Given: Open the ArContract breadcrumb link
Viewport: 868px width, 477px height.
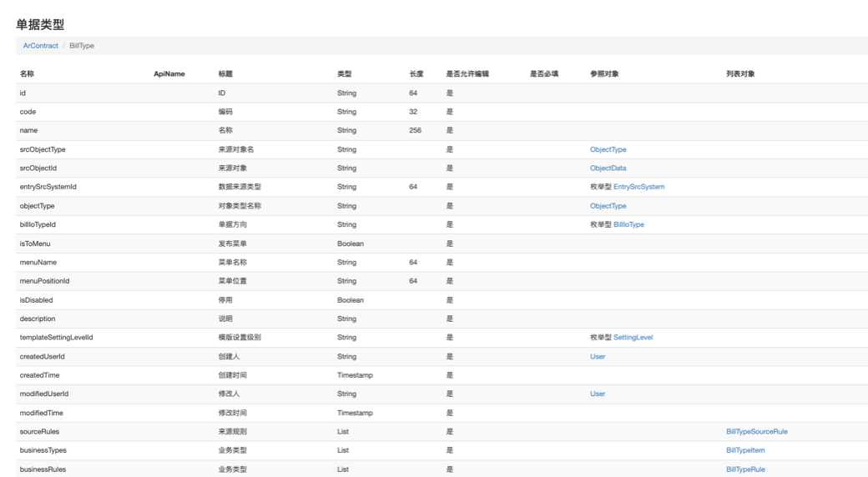Looking at the screenshot, I should 40,46.
